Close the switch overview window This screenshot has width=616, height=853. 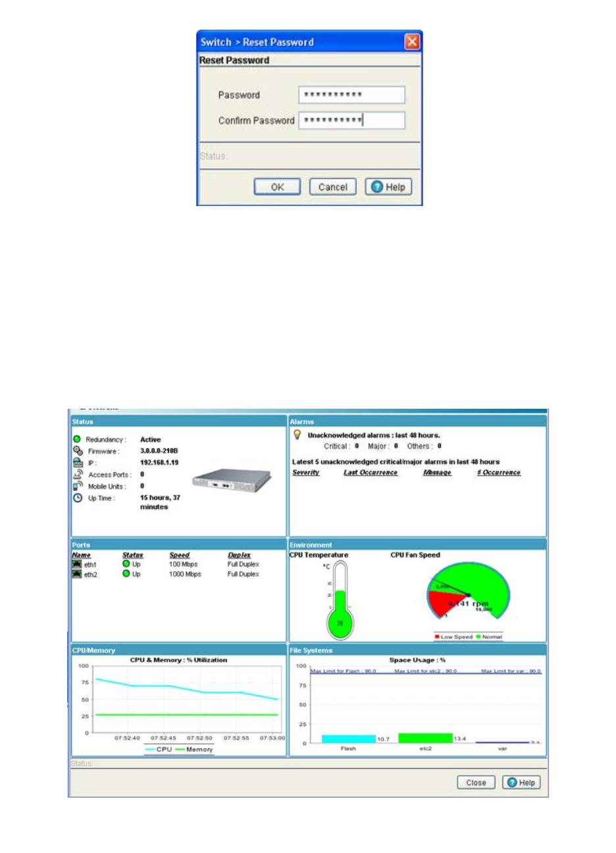(x=476, y=783)
